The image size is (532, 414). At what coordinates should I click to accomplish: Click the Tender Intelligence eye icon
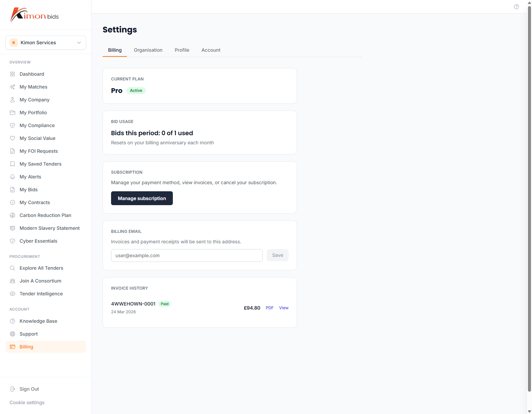[x=12, y=294]
